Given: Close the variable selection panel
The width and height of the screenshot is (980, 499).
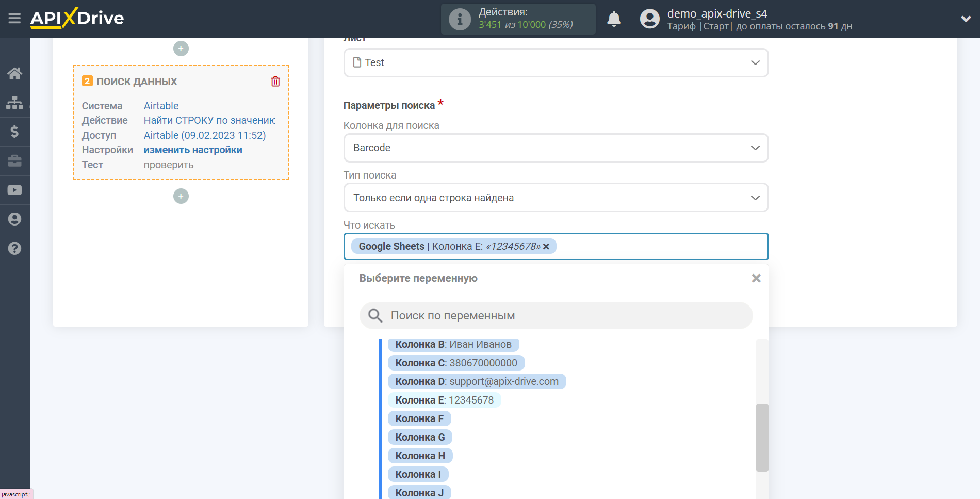Looking at the screenshot, I should click(x=756, y=278).
